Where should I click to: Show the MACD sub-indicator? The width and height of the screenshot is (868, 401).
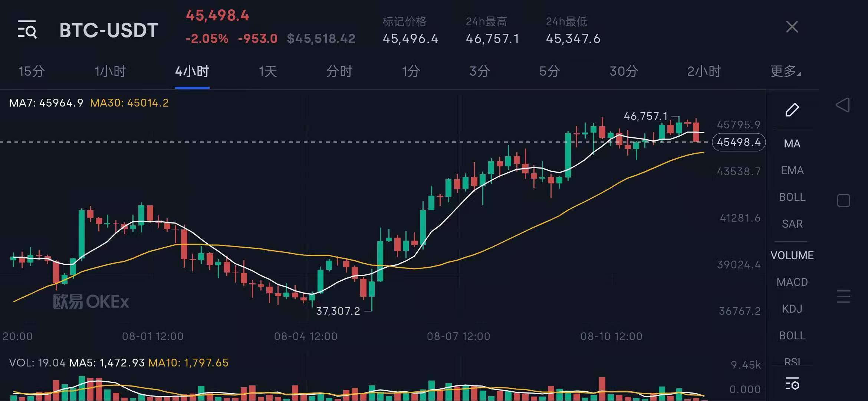(x=792, y=282)
